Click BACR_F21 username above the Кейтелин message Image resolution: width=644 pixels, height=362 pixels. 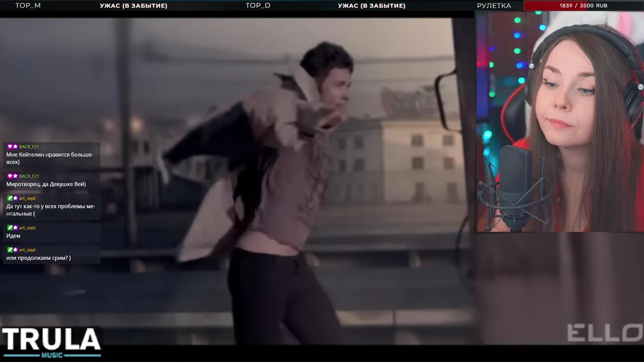click(29, 147)
